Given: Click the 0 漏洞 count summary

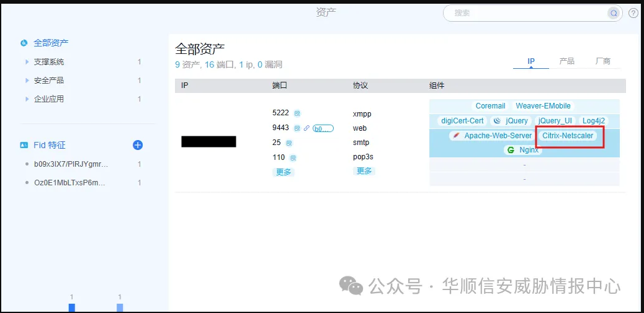Looking at the screenshot, I should [x=270, y=65].
